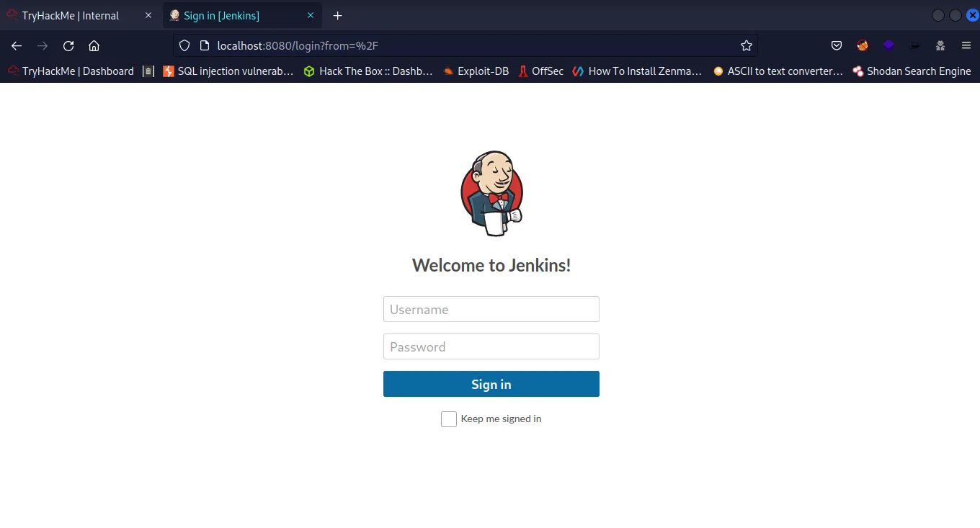Click the Username input field
This screenshot has width=980, height=528.
pos(491,309)
